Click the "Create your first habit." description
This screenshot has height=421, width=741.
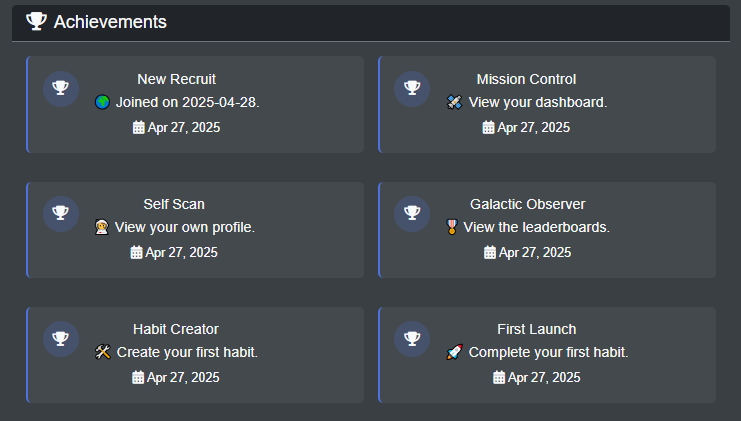[187, 352]
